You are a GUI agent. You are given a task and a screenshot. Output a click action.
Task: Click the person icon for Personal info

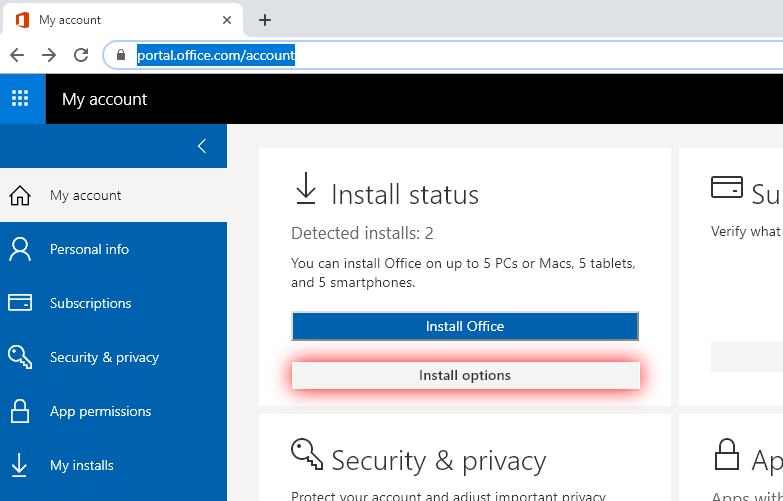pos(20,249)
